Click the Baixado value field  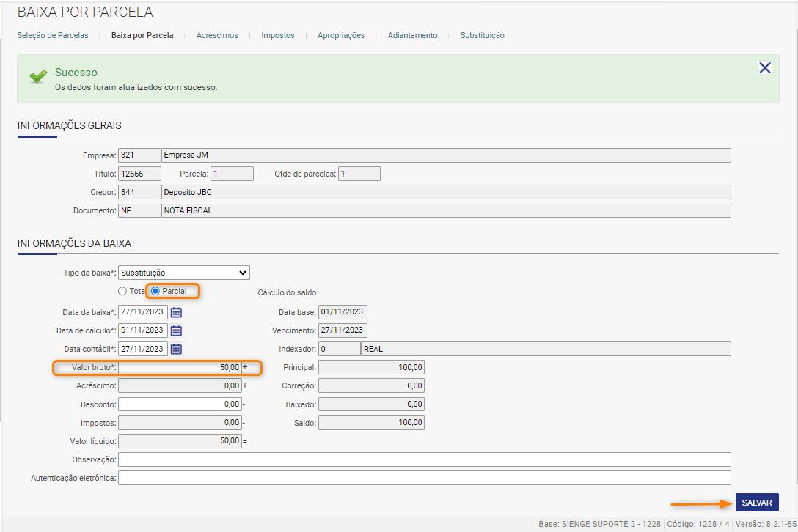tap(372, 404)
